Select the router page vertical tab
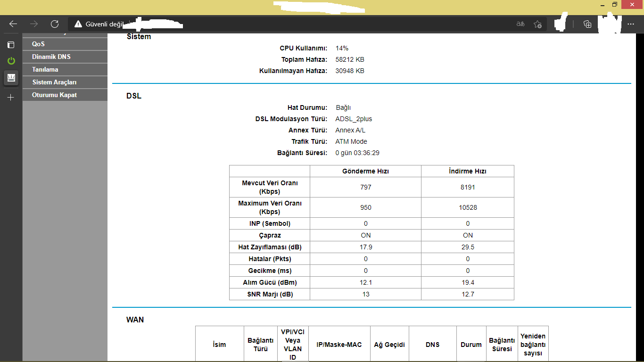Screen dimensions: 644x362 pos(11,77)
